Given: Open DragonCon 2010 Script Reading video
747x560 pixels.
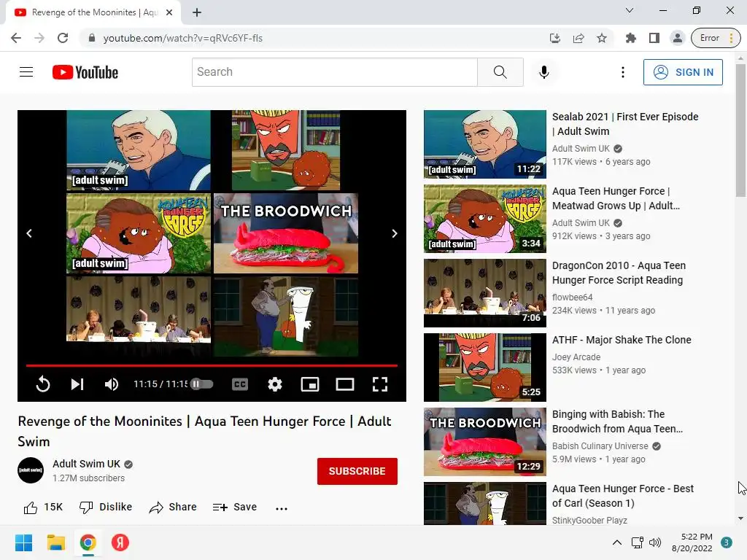Looking at the screenshot, I should click(x=619, y=273).
